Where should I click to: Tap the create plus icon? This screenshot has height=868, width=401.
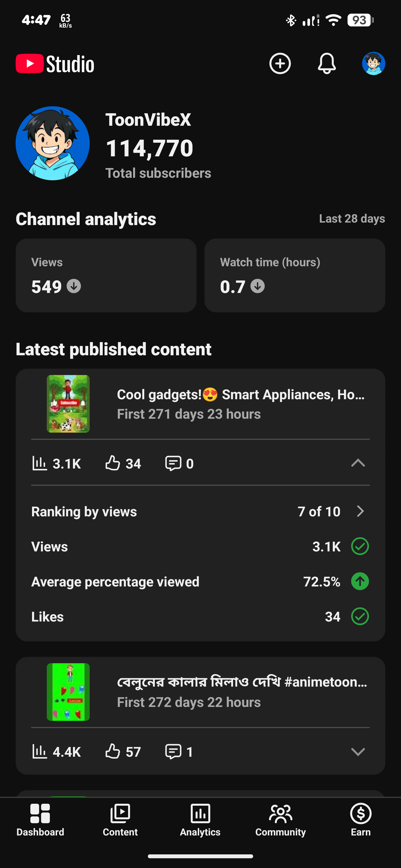pos(280,63)
